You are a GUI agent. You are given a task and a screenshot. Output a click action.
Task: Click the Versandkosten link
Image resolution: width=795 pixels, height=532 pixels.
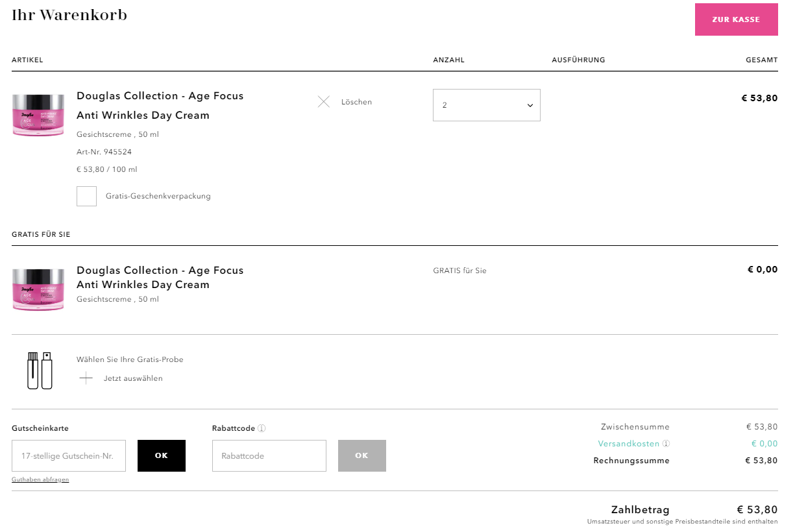(628, 444)
